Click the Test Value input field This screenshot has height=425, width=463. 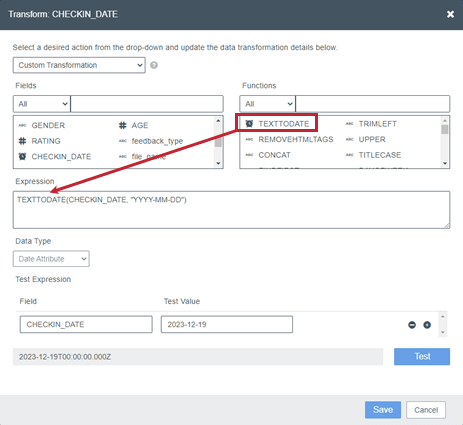227,325
